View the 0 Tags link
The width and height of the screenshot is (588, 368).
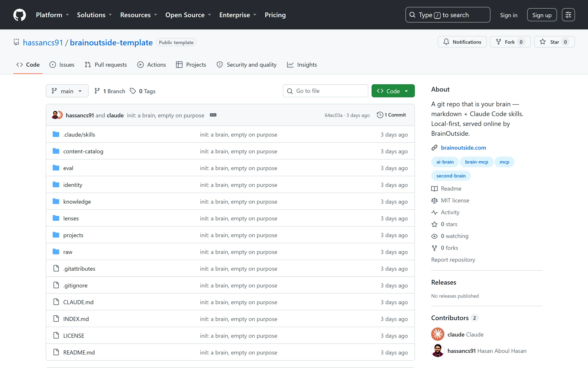coord(143,91)
